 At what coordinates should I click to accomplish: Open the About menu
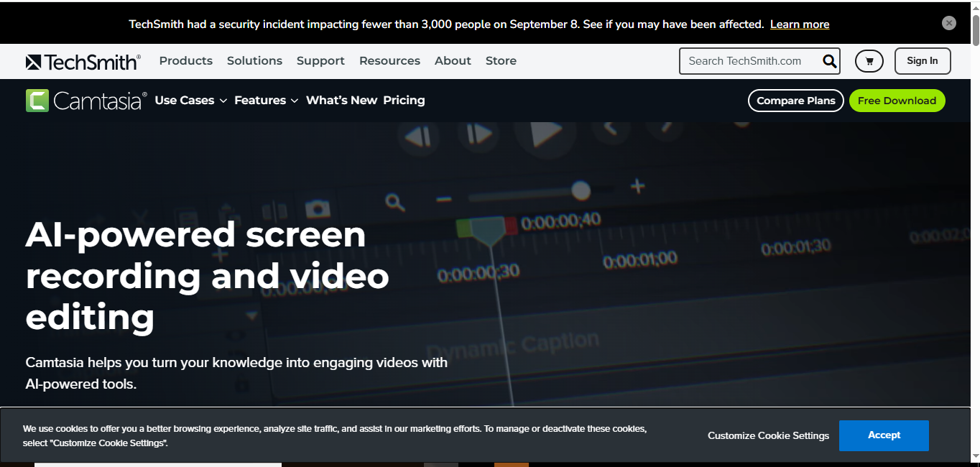point(453,61)
